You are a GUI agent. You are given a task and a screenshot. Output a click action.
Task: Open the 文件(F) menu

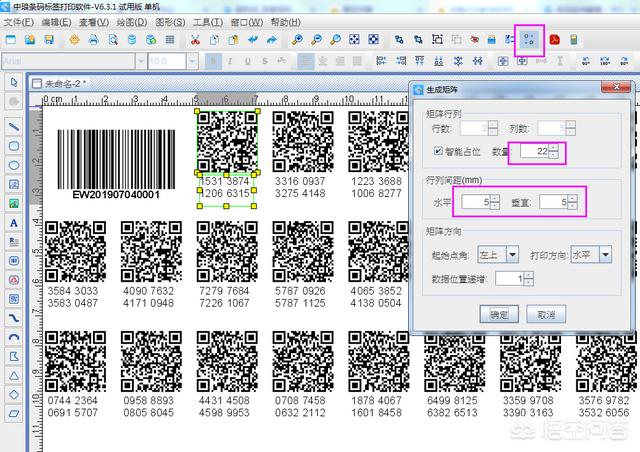(19, 22)
